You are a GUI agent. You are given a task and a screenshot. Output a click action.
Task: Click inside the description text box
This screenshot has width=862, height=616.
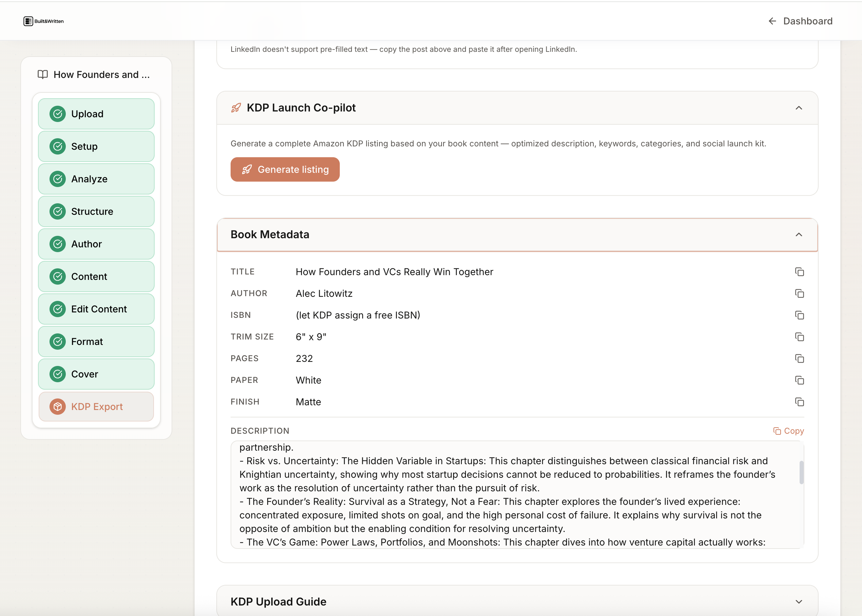517,495
